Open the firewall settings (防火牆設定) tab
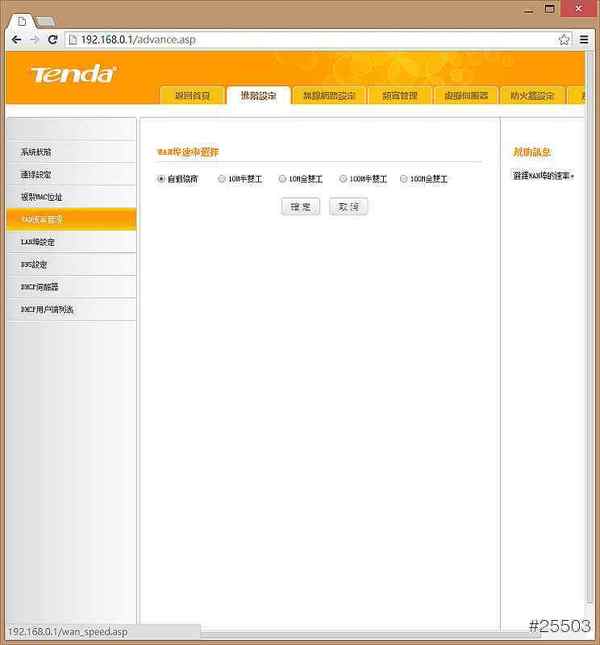600x645 pixels. tap(532, 96)
